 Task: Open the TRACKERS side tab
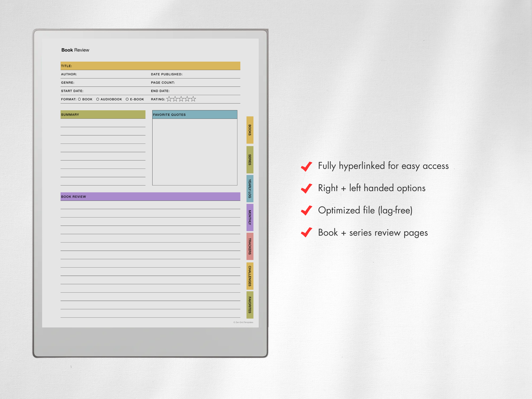point(250,246)
